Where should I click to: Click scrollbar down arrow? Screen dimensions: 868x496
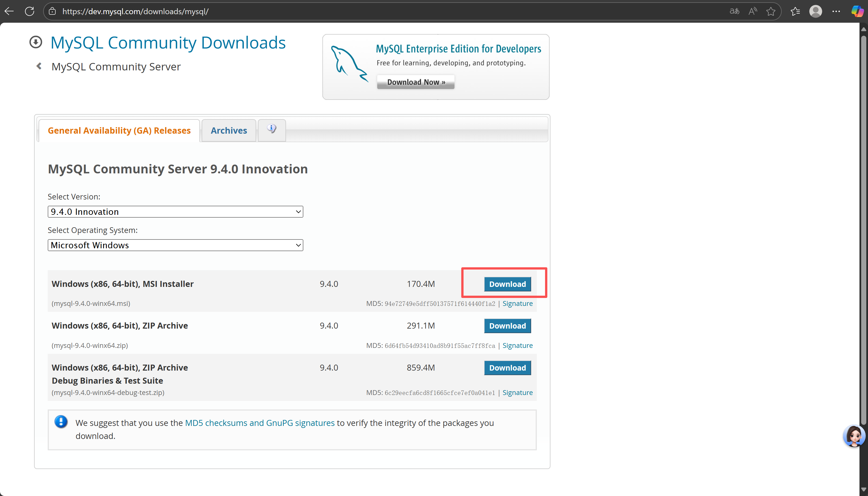coord(863,489)
